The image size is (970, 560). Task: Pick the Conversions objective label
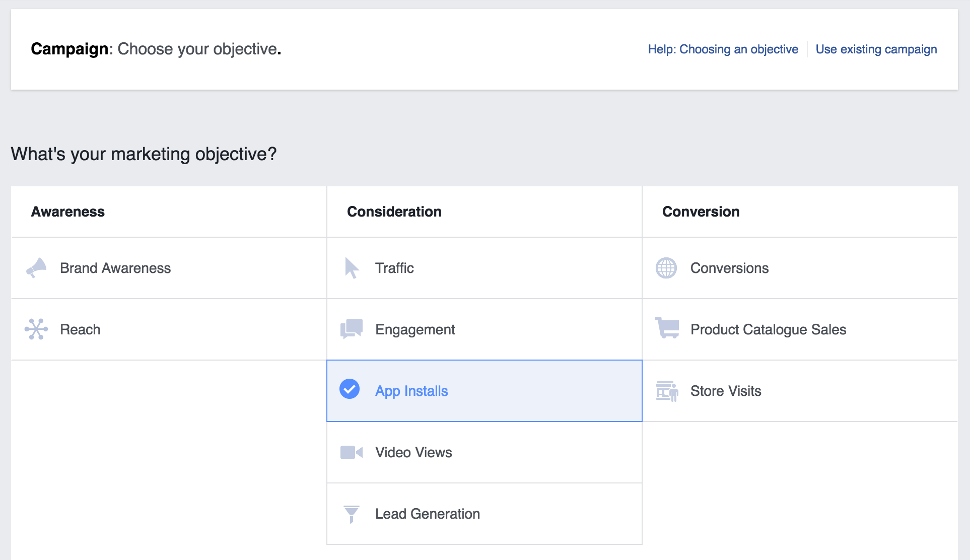(x=729, y=268)
